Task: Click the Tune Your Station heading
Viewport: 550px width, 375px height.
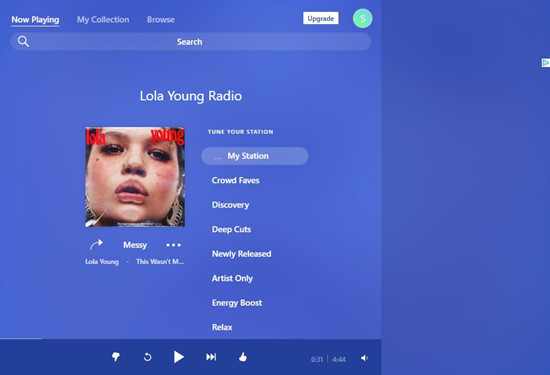Action: click(241, 132)
